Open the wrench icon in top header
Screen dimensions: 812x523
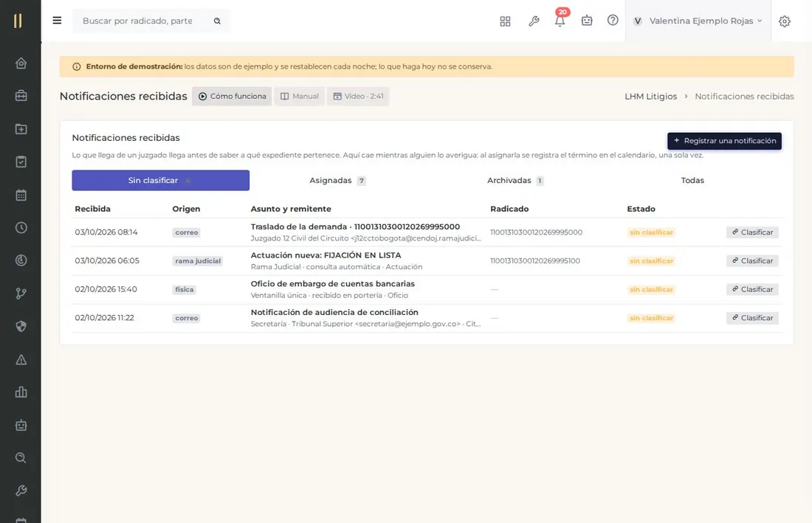534,21
